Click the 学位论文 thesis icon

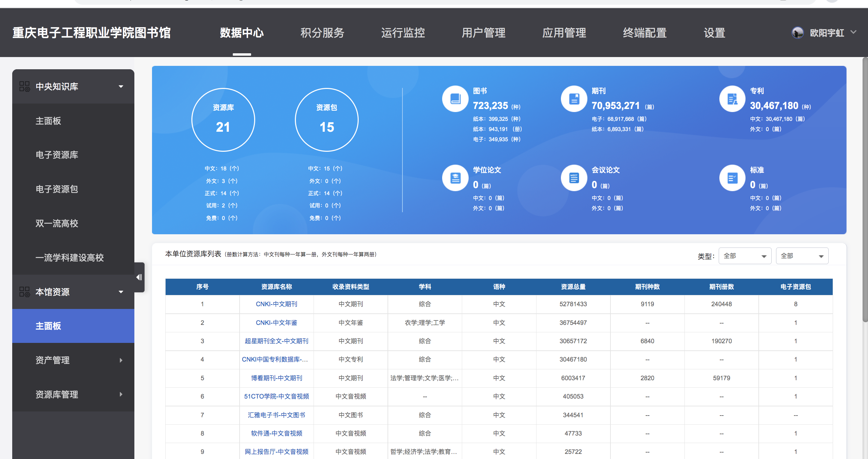pyautogui.click(x=455, y=178)
